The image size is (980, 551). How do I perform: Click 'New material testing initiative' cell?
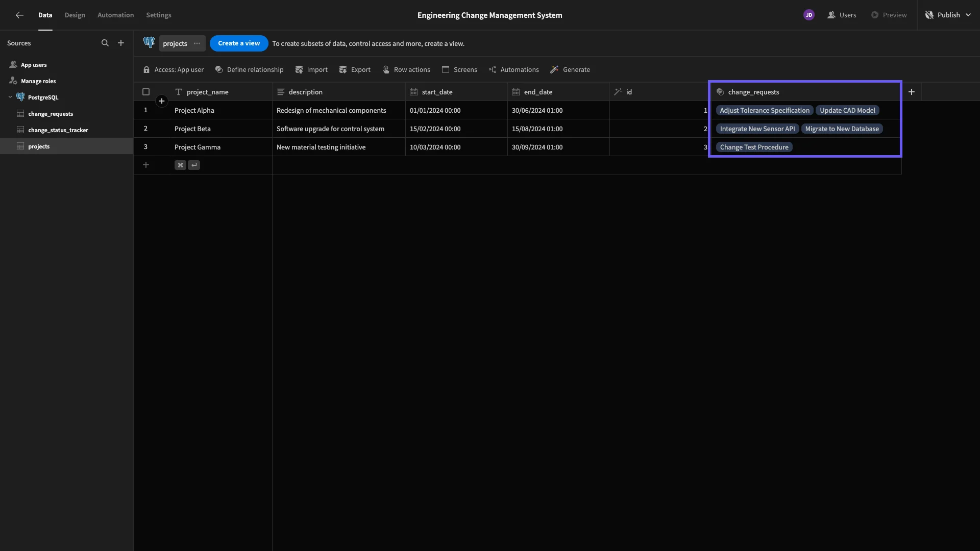[339, 147]
